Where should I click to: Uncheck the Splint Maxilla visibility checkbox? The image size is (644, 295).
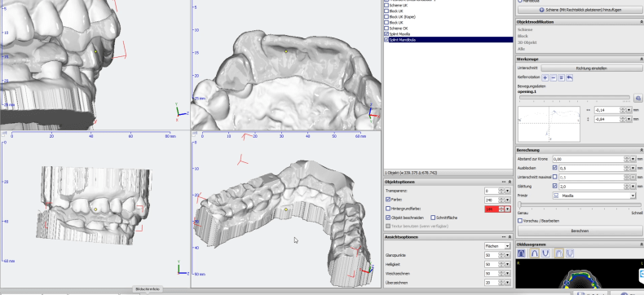click(x=386, y=33)
